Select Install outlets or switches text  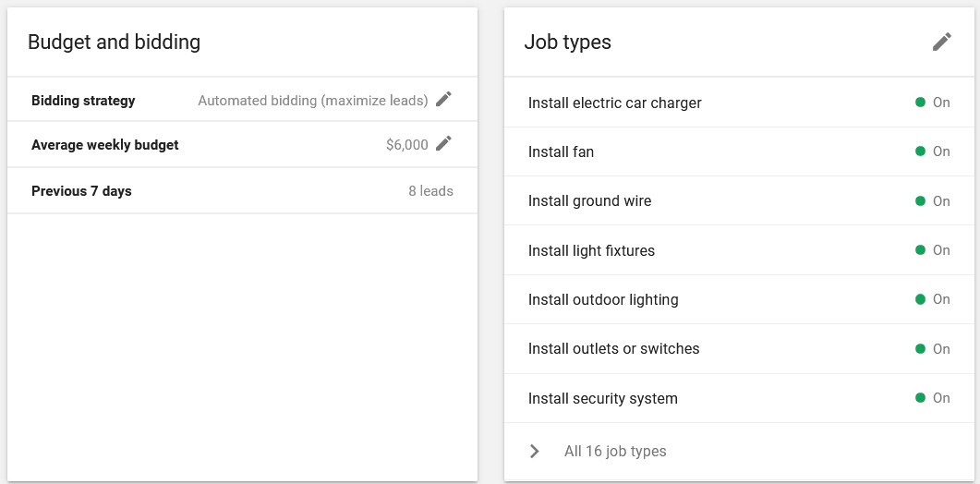tap(613, 349)
